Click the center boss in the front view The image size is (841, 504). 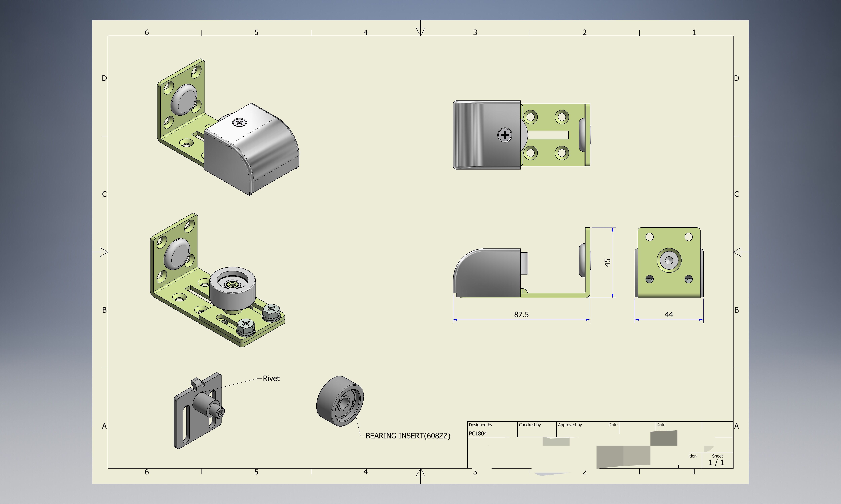669,261
